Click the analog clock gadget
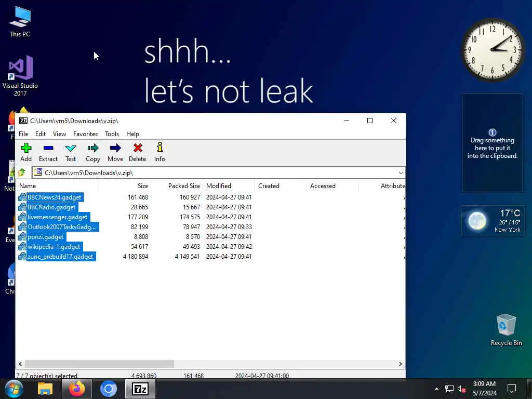This screenshot has height=399, width=532. (493, 50)
